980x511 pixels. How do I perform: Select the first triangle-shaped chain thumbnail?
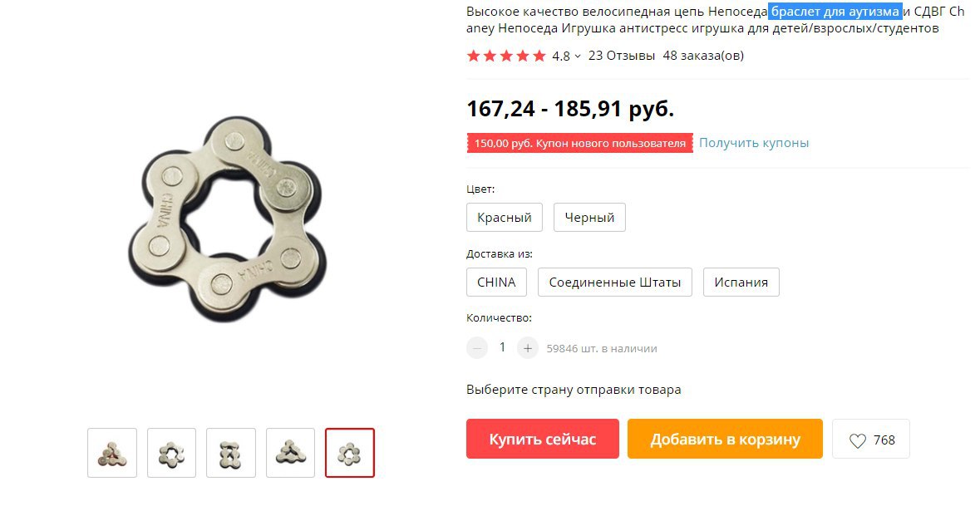pos(112,453)
